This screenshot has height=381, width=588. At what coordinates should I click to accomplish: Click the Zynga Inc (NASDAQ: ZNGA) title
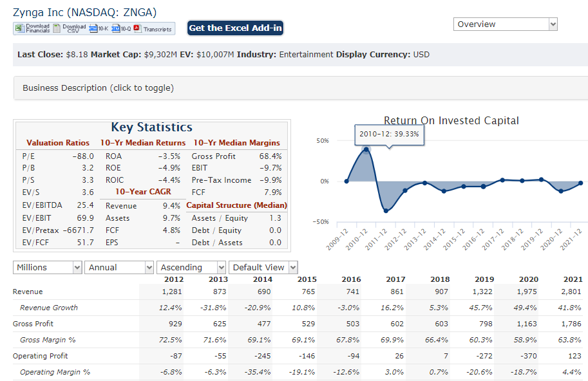[x=85, y=12]
